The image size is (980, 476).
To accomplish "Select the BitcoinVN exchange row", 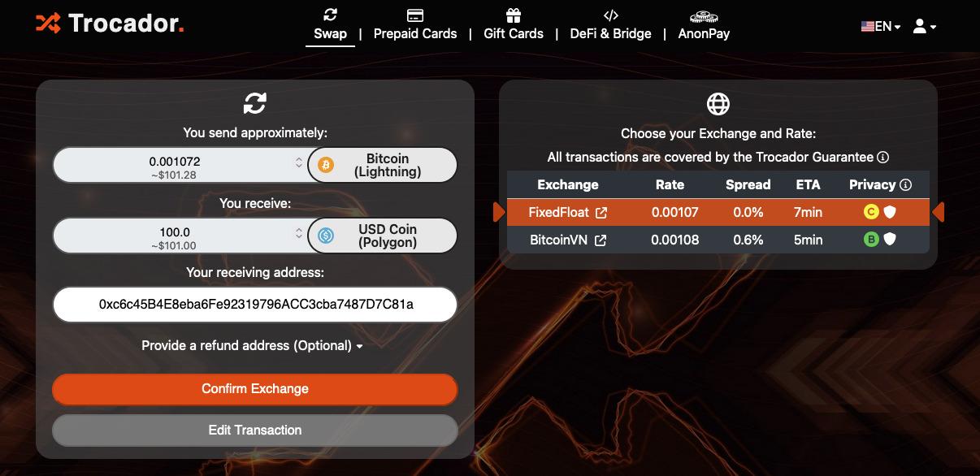I will tap(718, 240).
